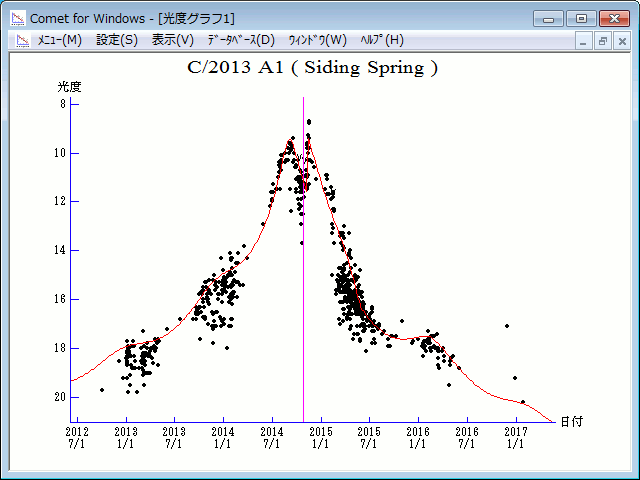Click date label 2014 7/1
The width and height of the screenshot is (640, 480).
(272, 438)
